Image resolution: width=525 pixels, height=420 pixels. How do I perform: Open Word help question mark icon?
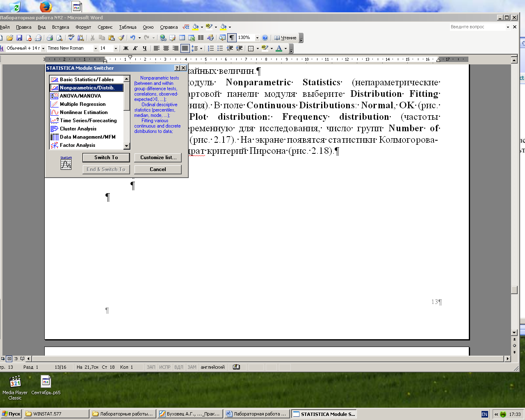click(x=265, y=38)
